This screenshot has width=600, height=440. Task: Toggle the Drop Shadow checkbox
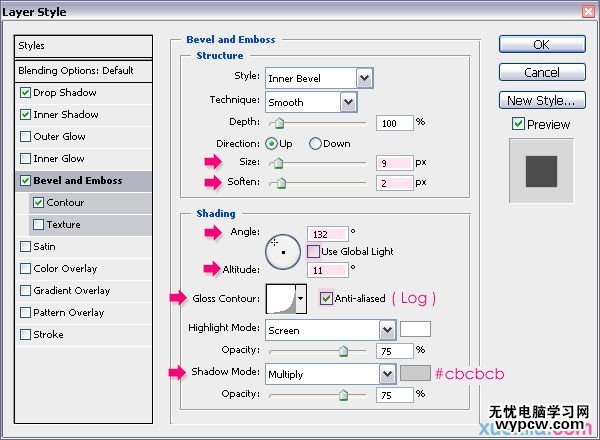[x=25, y=93]
